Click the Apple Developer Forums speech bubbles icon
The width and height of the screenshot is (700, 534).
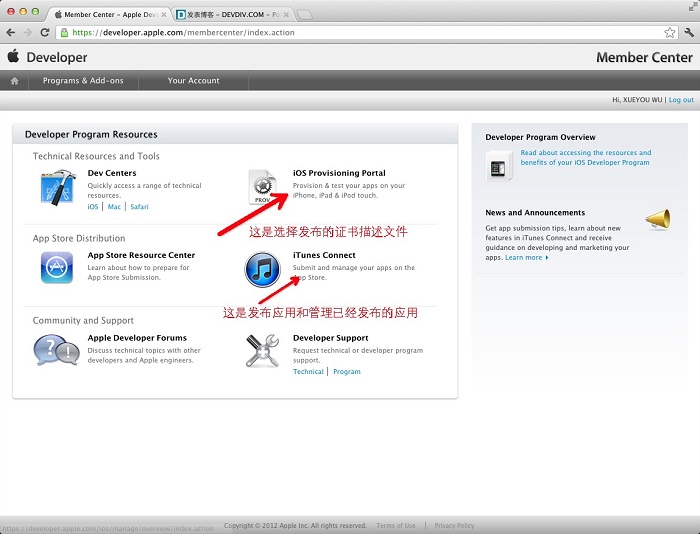pyautogui.click(x=56, y=350)
